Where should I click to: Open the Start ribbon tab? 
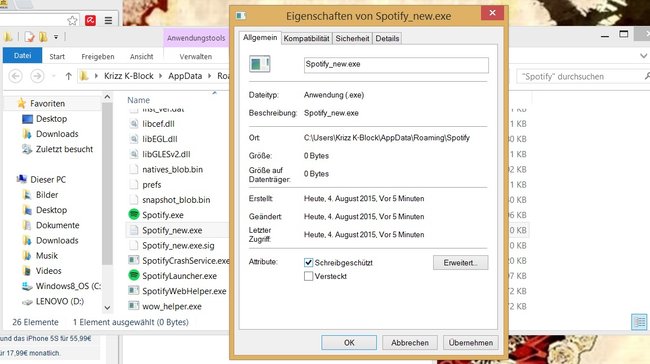click(x=57, y=56)
